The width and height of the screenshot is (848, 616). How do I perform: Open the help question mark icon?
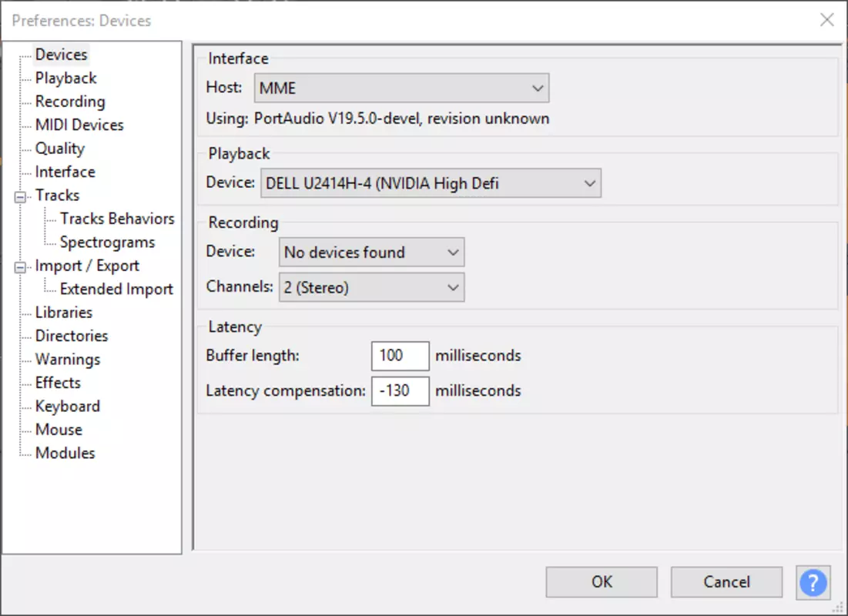813,582
